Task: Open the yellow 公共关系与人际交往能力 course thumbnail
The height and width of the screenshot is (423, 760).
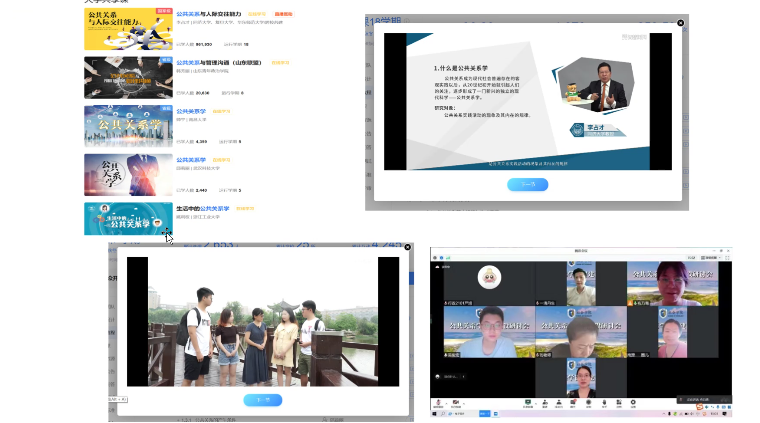Action: 128,29
